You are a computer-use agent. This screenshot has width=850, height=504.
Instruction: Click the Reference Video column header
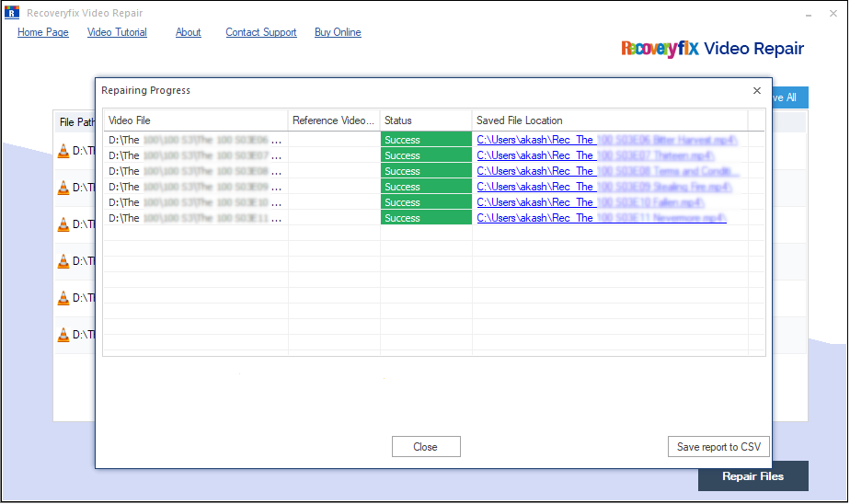(334, 120)
